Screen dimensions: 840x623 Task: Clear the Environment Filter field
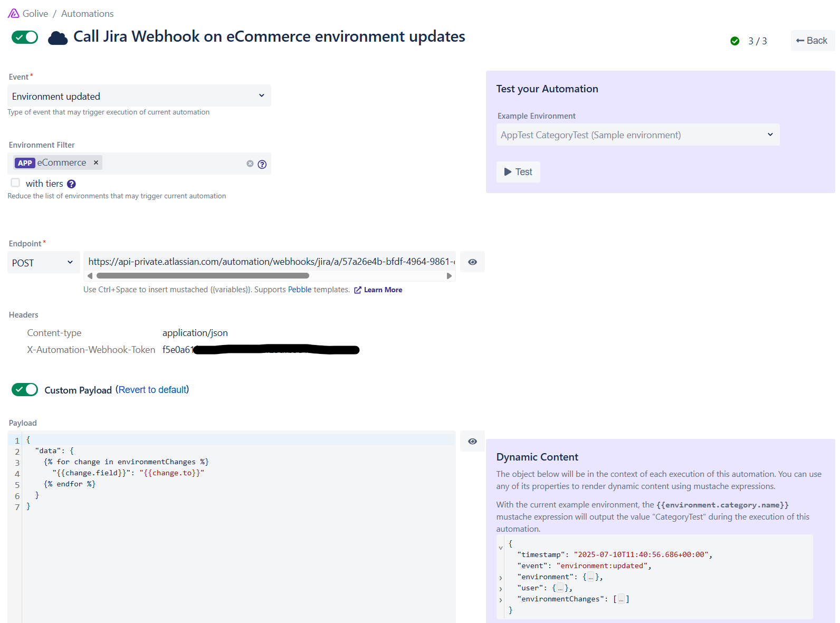(x=250, y=164)
